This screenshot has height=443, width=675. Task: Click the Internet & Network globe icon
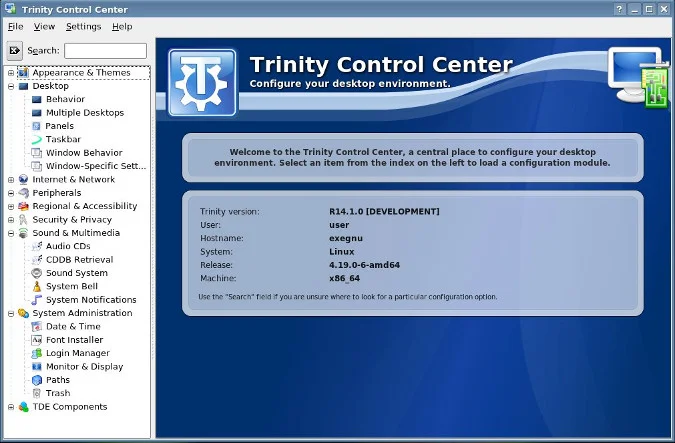[23, 180]
